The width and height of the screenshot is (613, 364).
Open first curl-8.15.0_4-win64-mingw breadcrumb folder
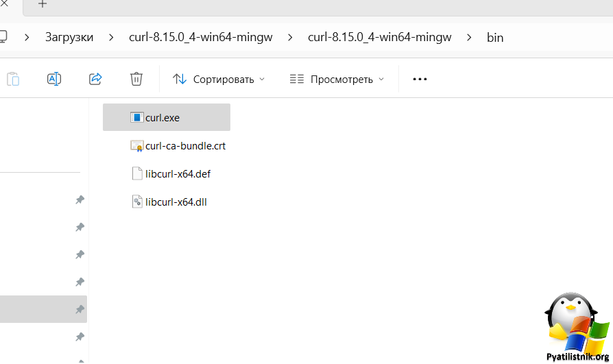(x=200, y=37)
